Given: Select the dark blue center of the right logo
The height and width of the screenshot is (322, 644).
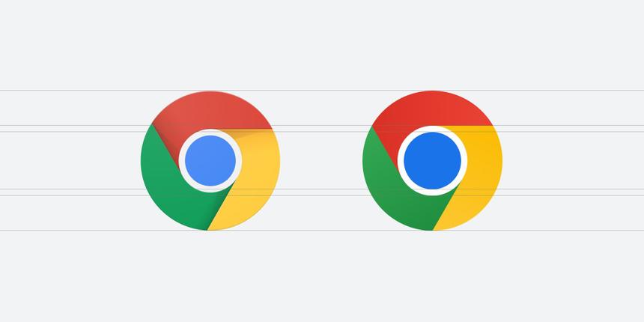Looking at the screenshot, I should tap(433, 160).
